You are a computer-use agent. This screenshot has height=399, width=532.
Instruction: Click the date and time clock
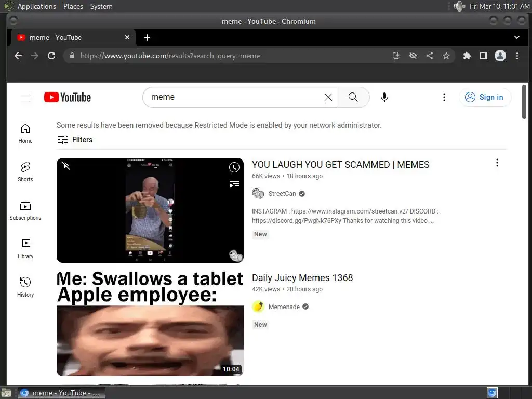499,6
